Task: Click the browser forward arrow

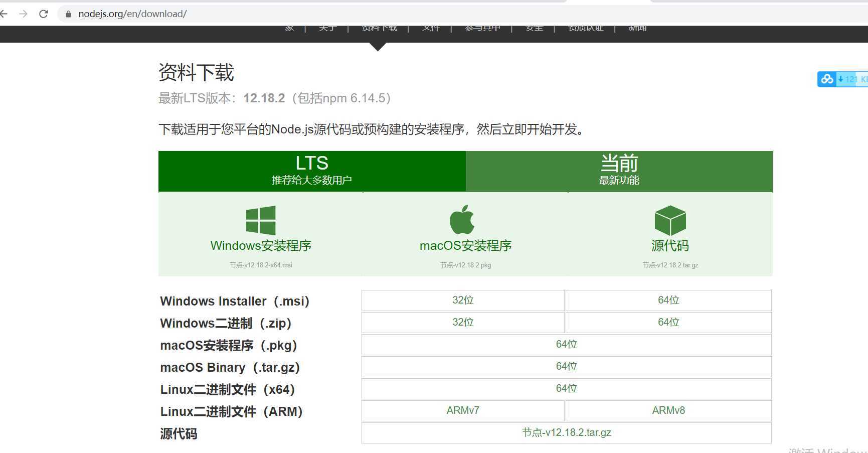Action: (23, 14)
